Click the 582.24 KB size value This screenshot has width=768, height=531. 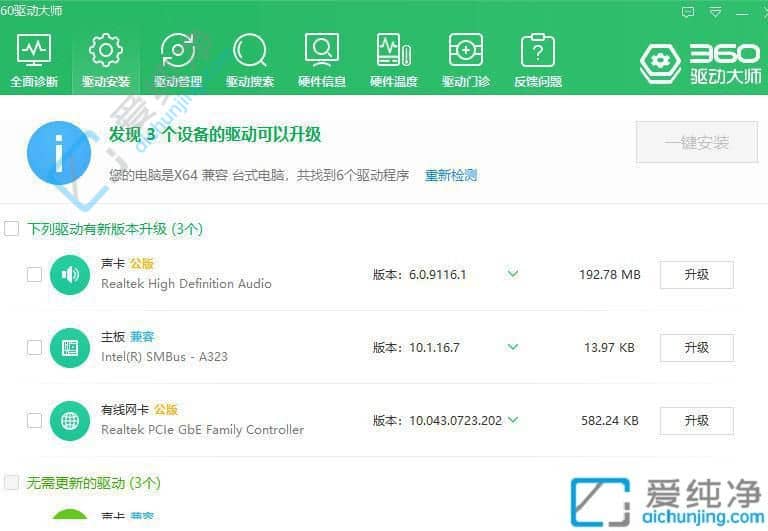609,420
